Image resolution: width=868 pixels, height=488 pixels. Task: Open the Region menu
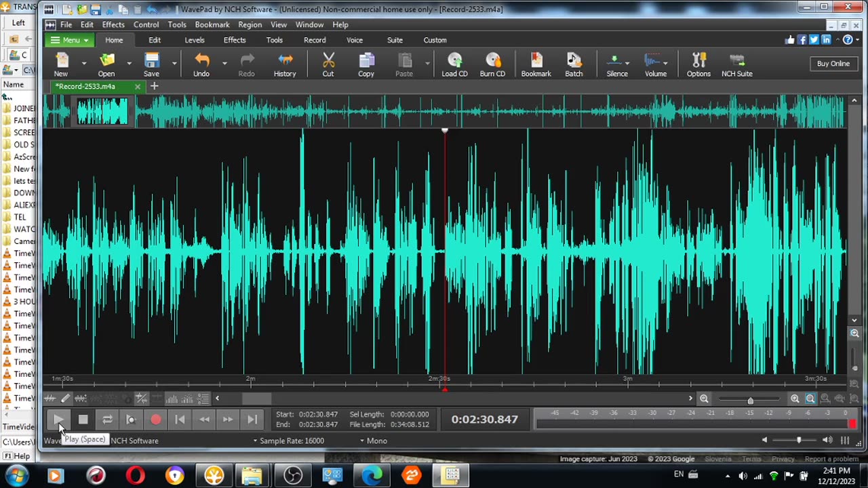coord(250,24)
